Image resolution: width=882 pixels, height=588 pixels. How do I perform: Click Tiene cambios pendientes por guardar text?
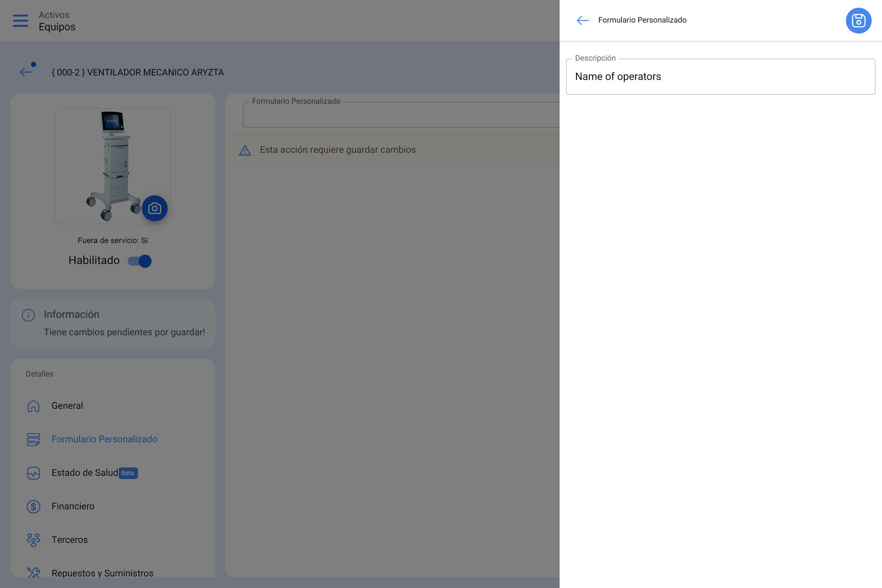click(x=124, y=332)
